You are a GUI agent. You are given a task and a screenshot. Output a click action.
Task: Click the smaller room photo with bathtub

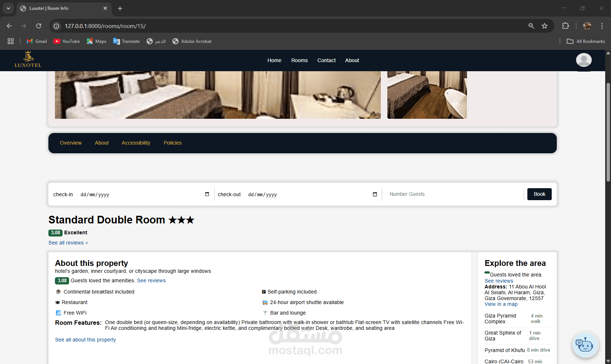tap(427, 95)
